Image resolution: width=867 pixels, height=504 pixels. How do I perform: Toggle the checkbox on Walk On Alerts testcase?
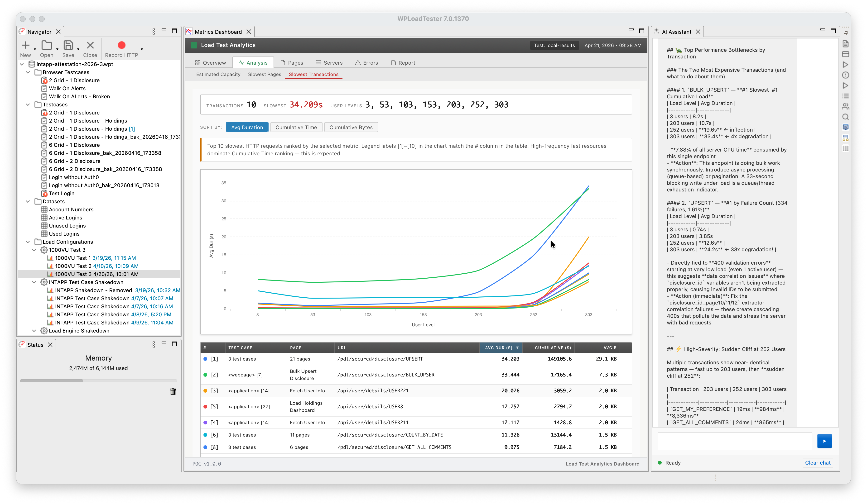coord(44,88)
